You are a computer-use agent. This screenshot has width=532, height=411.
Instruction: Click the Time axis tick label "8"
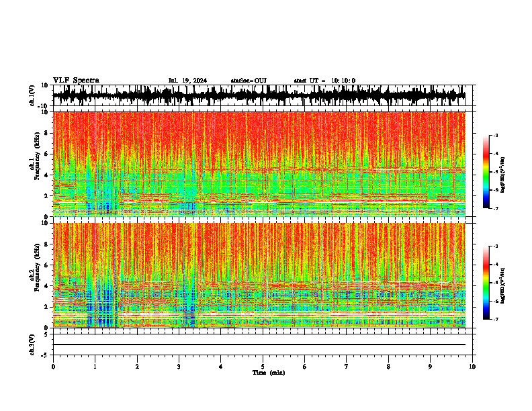pyautogui.click(x=388, y=367)
